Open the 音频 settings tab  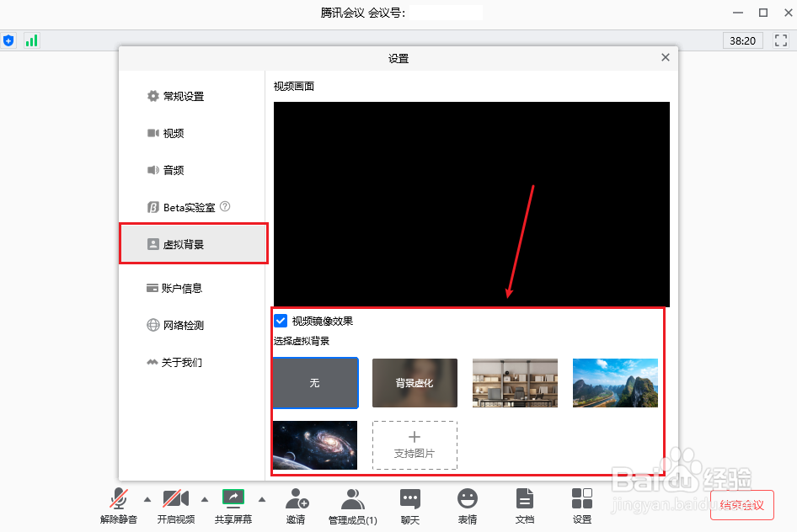tap(193, 170)
